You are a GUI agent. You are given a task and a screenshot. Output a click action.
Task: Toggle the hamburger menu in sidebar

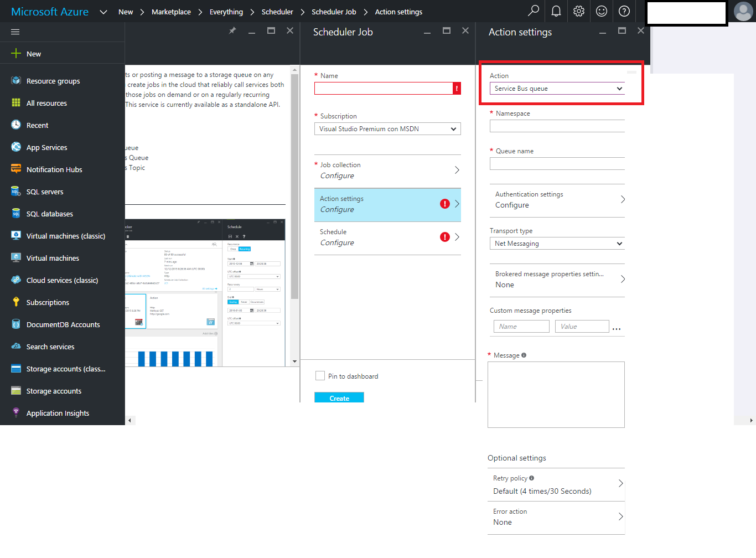pyautogui.click(x=15, y=32)
